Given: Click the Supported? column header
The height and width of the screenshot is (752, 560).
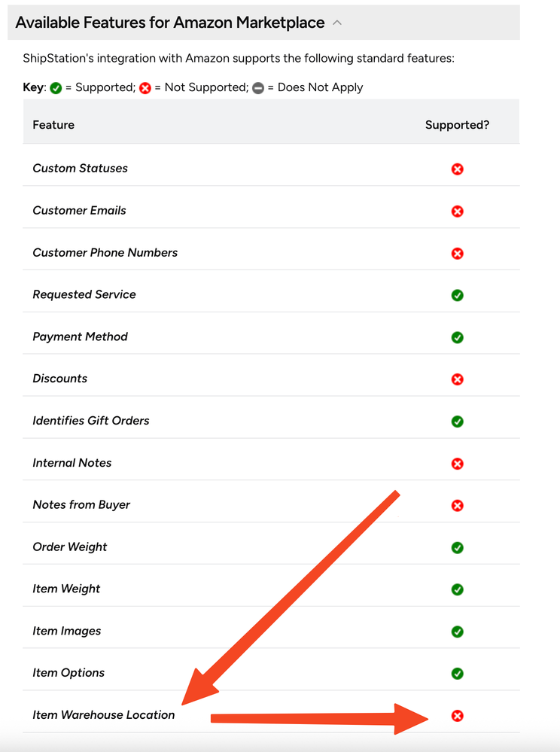Looking at the screenshot, I should pyautogui.click(x=457, y=125).
